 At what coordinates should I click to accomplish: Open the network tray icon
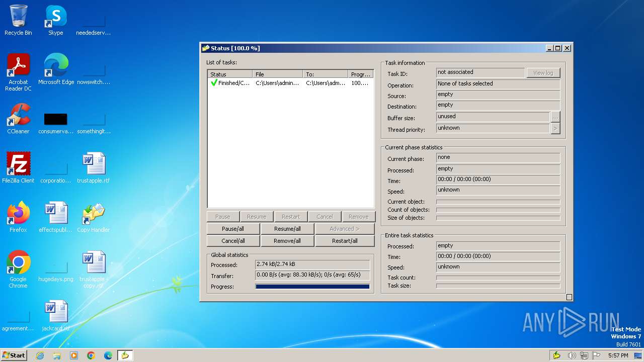coord(584,355)
